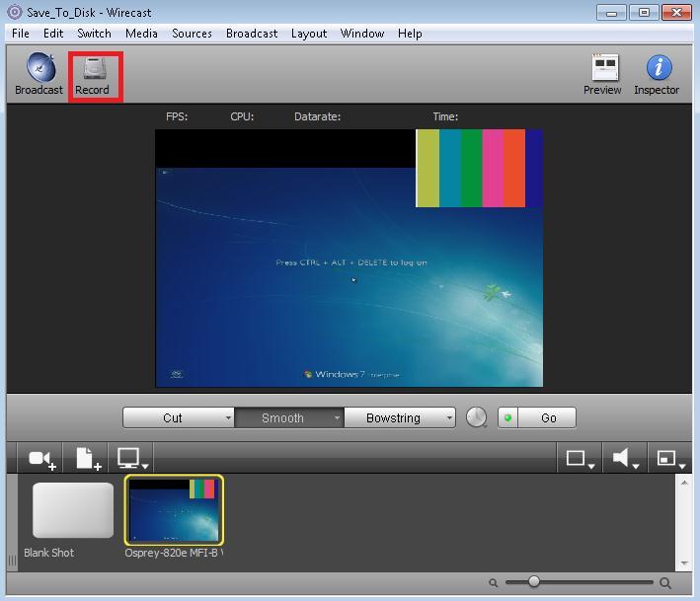Viewport: 700px width, 601px height.
Task: Open the Edit menu
Action: (53, 34)
